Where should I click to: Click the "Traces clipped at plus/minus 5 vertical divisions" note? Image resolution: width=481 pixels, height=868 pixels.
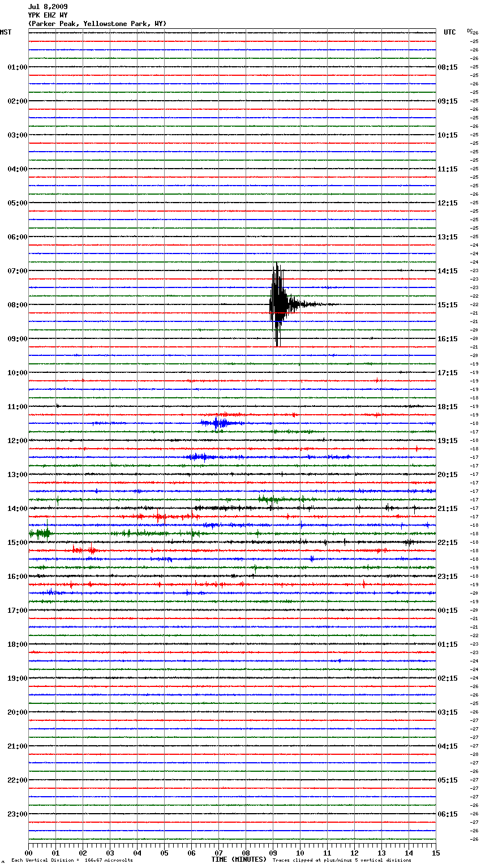click(x=342, y=861)
